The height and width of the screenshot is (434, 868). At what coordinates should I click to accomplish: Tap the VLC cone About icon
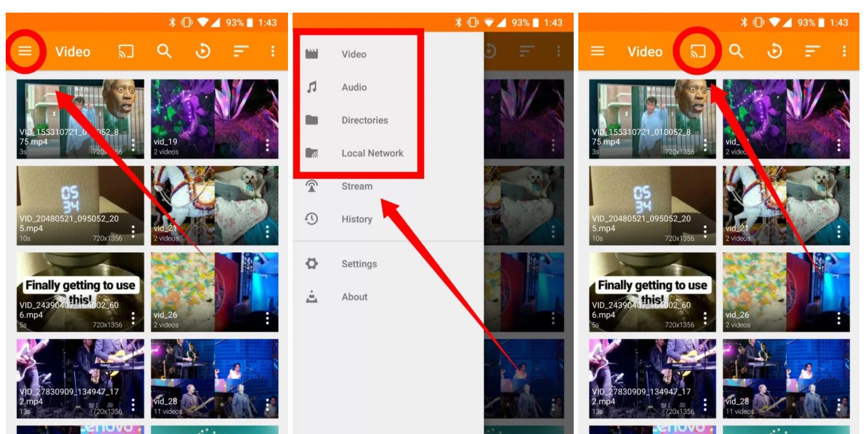[312, 297]
